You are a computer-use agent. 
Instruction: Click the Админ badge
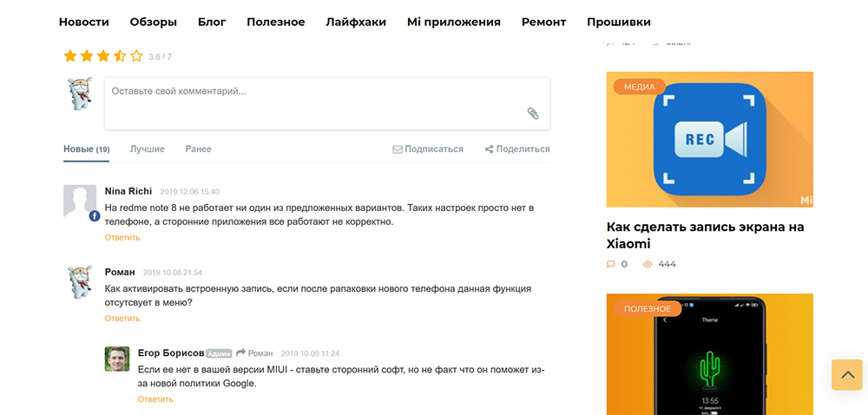[220, 353]
